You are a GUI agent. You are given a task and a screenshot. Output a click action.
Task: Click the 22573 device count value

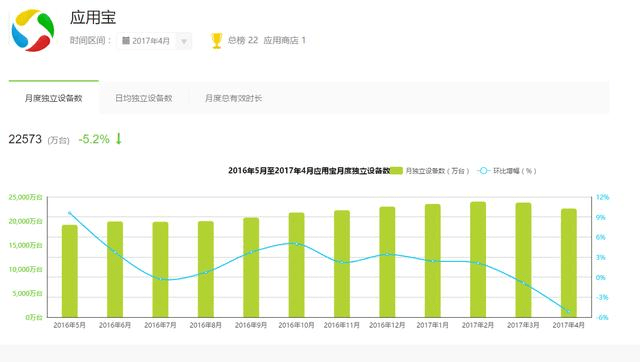click(x=25, y=139)
